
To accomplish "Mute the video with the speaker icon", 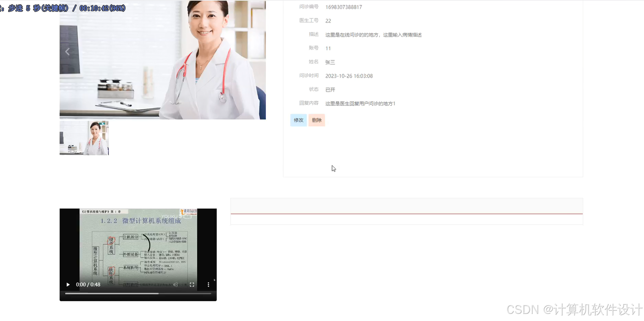I will click(x=176, y=285).
